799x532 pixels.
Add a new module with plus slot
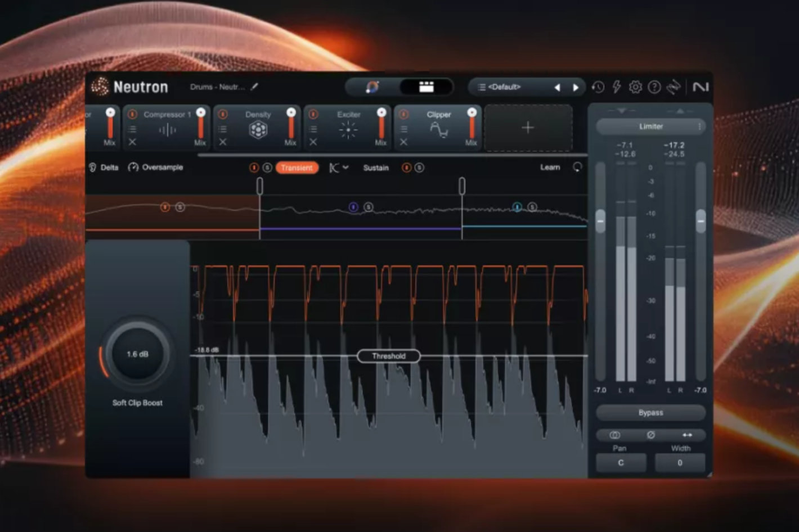(528, 128)
